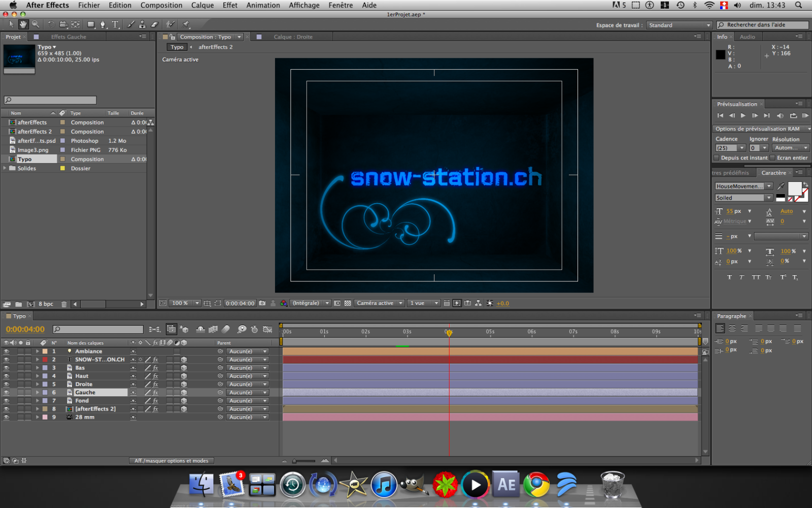Image resolution: width=812 pixels, height=508 pixels.
Task: Pick the Clone Stamp tool
Action: point(143,24)
